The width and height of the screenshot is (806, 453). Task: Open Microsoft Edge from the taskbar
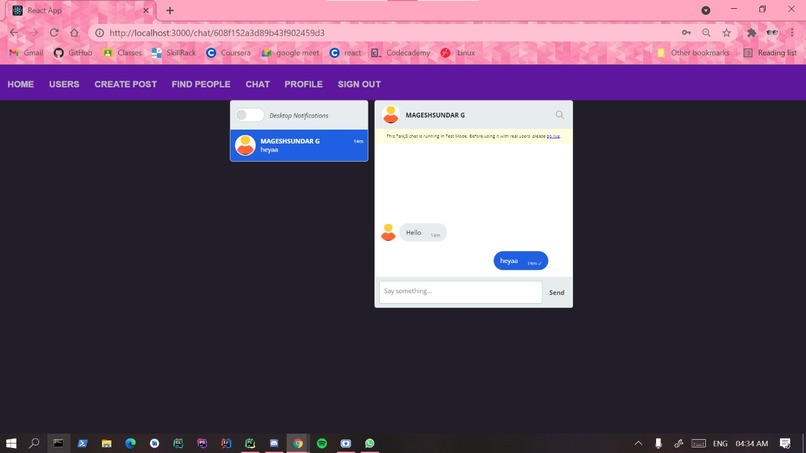click(131, 443)
